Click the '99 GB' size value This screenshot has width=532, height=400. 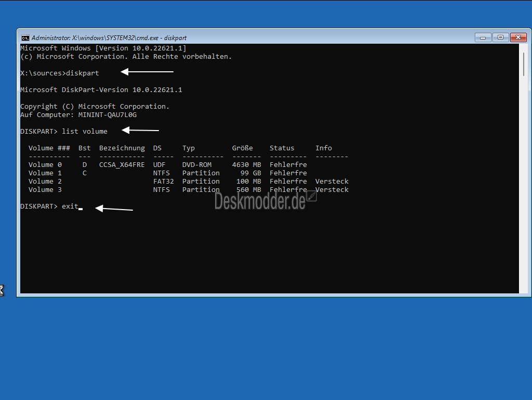[251, 173]
